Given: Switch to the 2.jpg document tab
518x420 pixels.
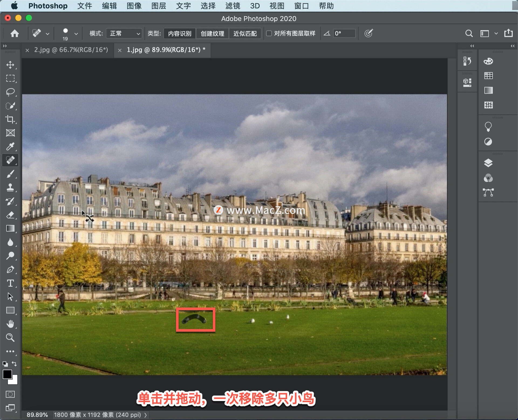Looking at the screenshot, I should (x=71, y=50).
